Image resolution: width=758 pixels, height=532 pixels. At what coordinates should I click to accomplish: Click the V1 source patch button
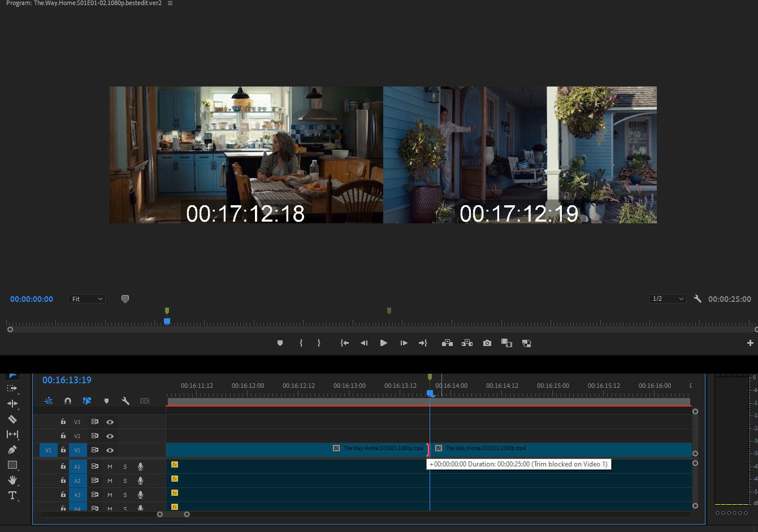(x=48, y=450)
